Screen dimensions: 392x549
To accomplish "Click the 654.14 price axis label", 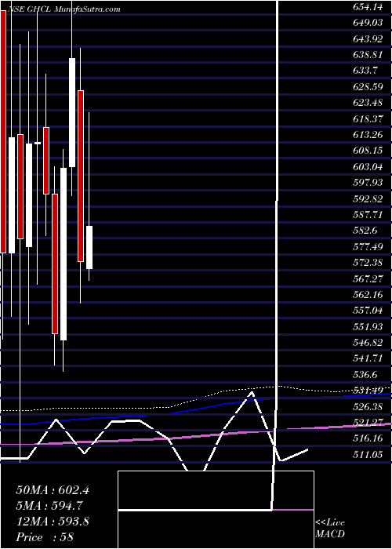I will click(368, 6).
